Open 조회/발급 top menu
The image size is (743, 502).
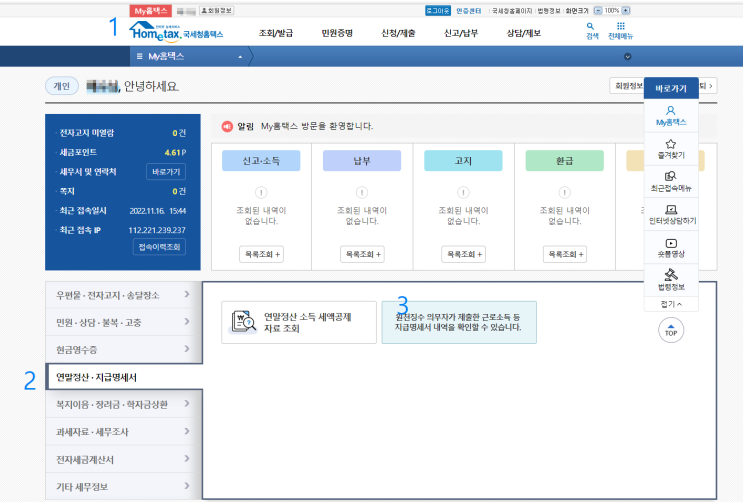[276, 33]
